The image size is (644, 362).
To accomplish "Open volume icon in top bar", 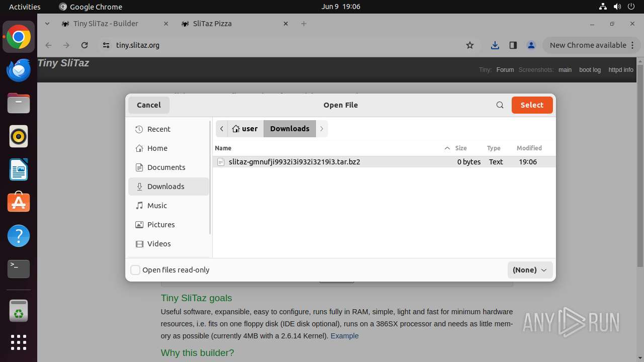I will [x=617, y=7].
